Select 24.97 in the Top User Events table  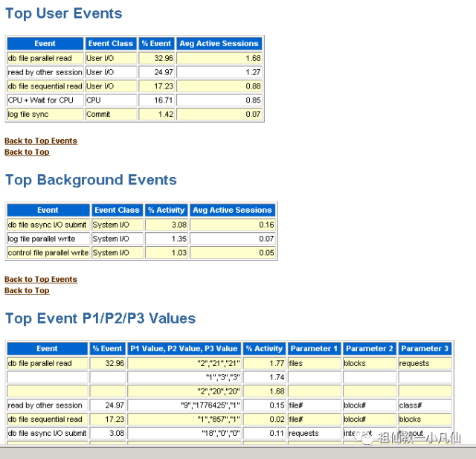(x=157, y=72)
